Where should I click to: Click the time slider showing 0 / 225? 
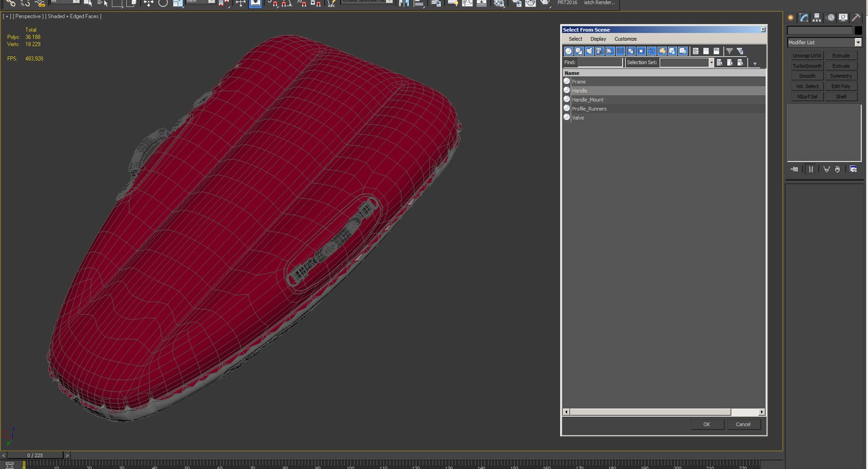tap(35, 455)
